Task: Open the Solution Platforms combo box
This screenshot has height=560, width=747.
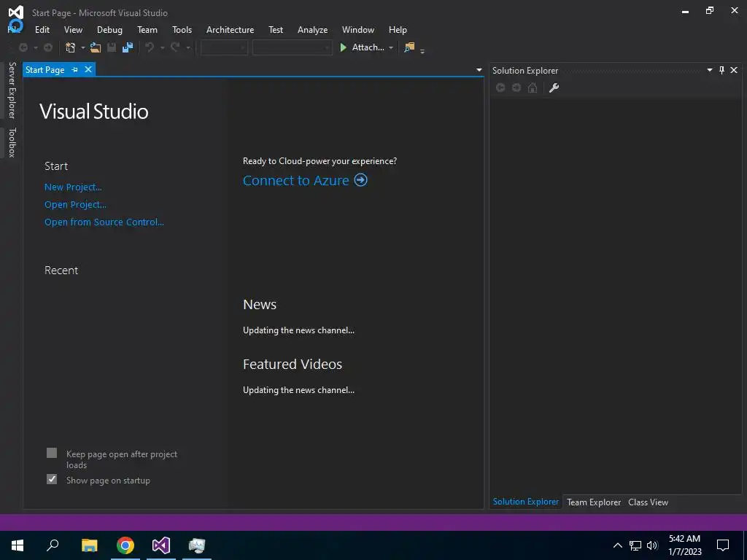Action: (292, 47)
